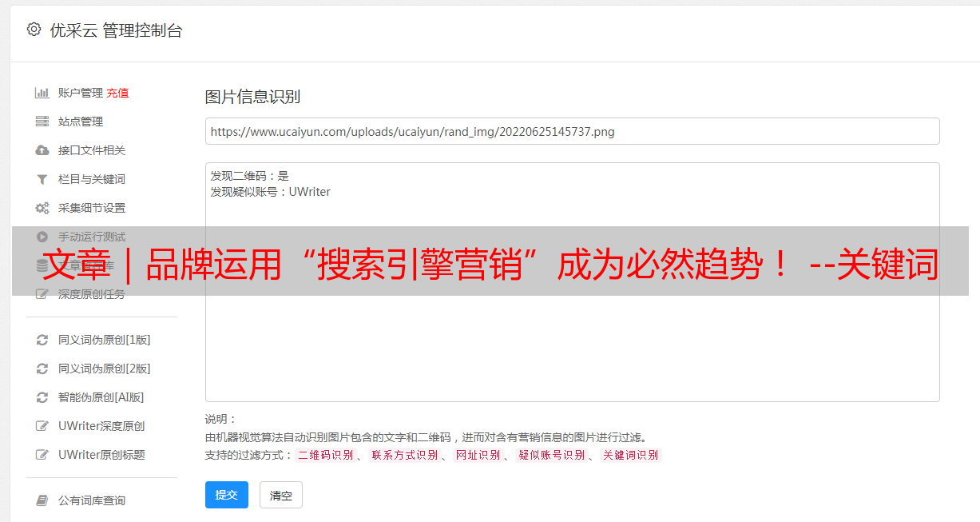Click the 优采云 管理控制台 title
This screenshot has width=980, height=522.
tap(116, 30)
